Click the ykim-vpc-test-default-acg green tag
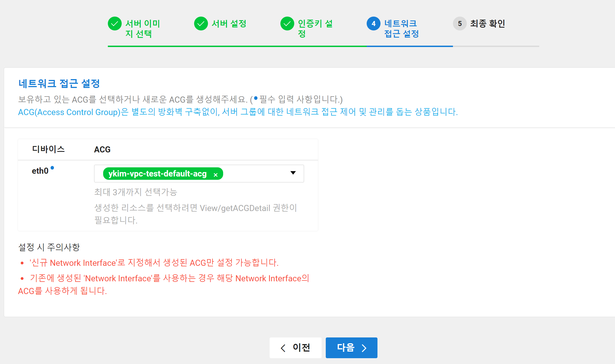The image size is (615, 364). [x=158, y=174]
